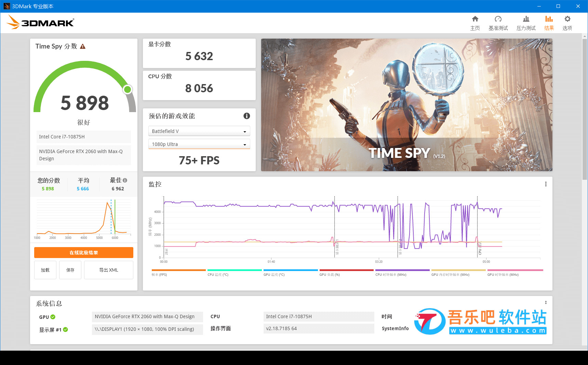Toggle the CPU 时钟频率 purple legend
Screen dimensions: 588x365
coord(402,273)
